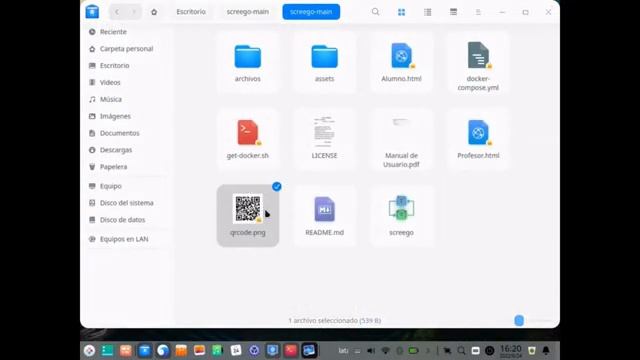
Task: Go back to previous folder
Action: 117,12
